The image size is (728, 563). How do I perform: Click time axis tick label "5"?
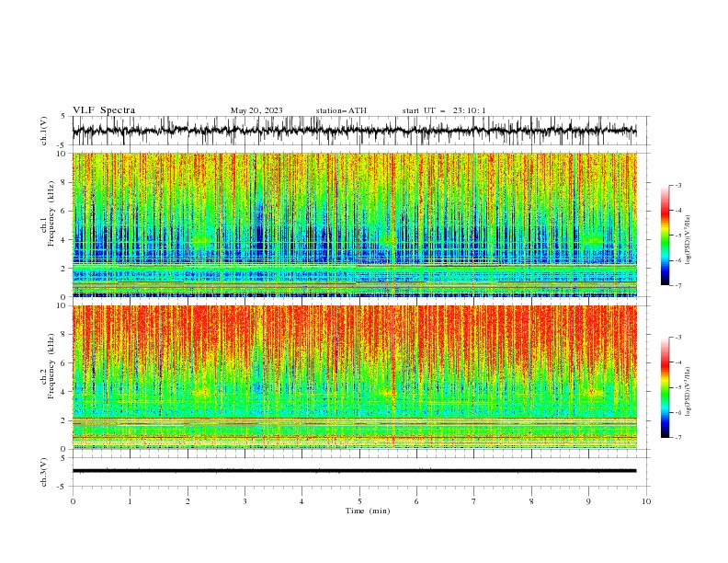coord(359,501)
